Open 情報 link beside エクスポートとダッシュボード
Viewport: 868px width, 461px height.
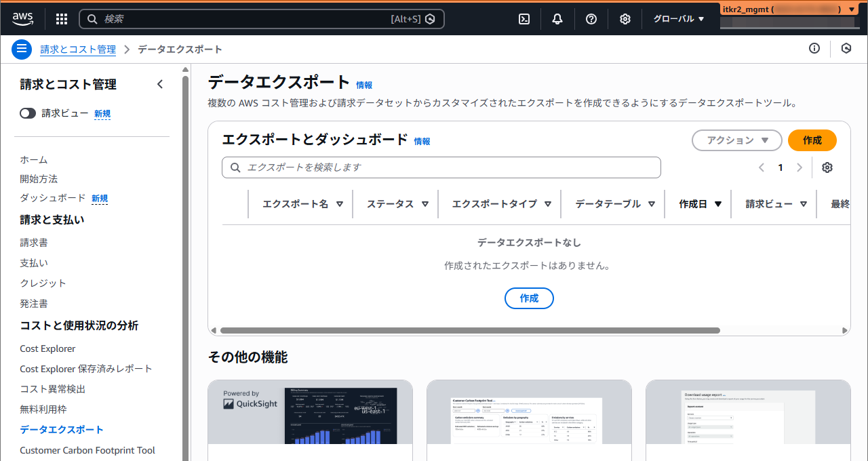point(422,141)
